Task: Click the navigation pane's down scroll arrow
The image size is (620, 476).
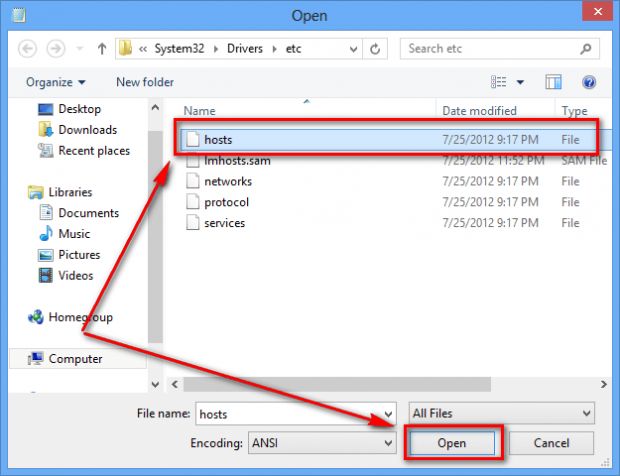Action: pos(155,384)
